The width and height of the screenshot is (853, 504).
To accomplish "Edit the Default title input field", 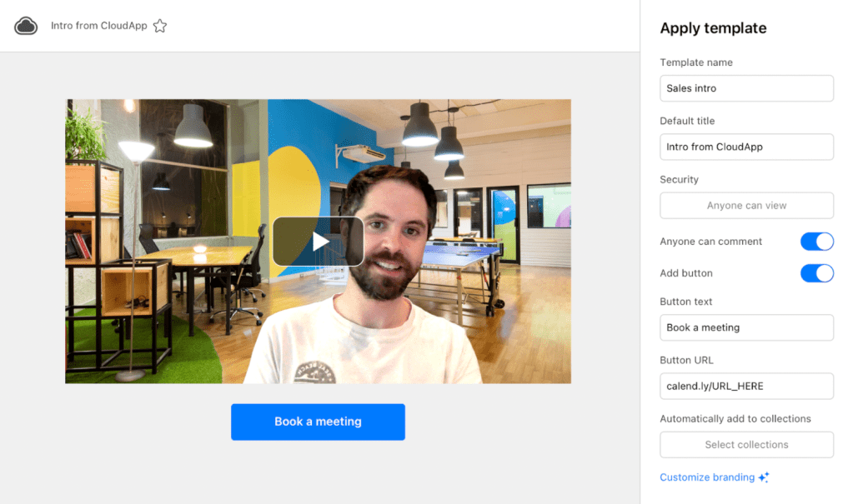I will 746,147.
